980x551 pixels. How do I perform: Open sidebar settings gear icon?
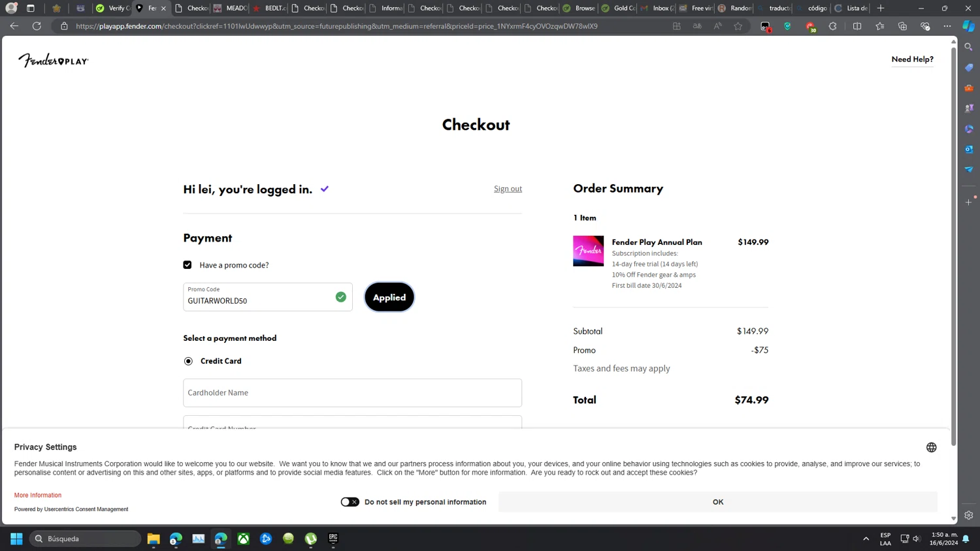pos(969,515)
